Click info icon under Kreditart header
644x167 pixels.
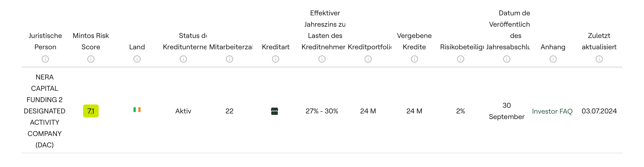tap(276, 59)
